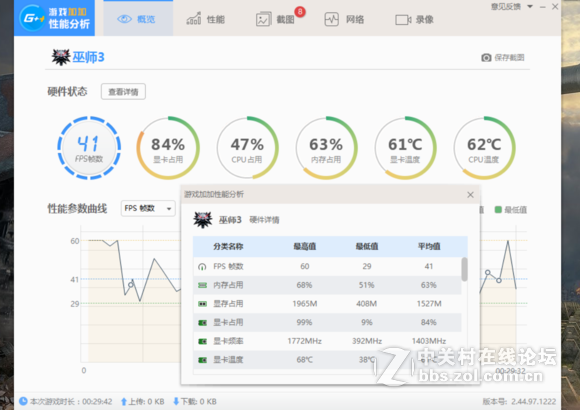Click the 1965M maximum value cell
The width and height of the screenshot is (580, 410).
tap(304, 304)
